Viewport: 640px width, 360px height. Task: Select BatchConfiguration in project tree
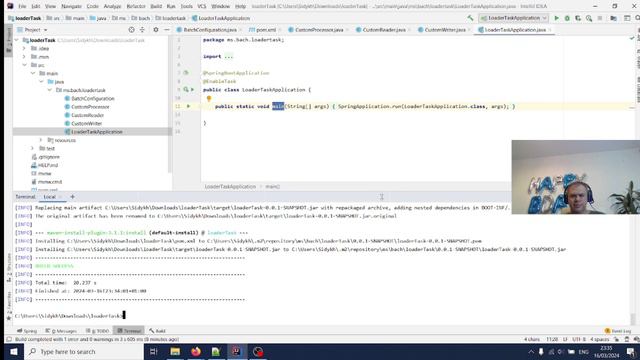(x=93, y=98)
